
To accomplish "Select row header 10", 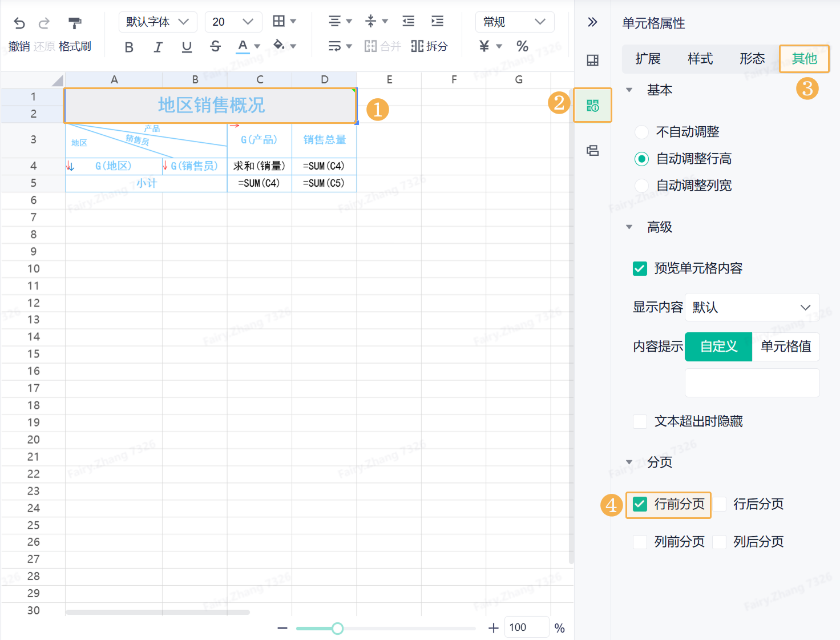I will [33, 269].
